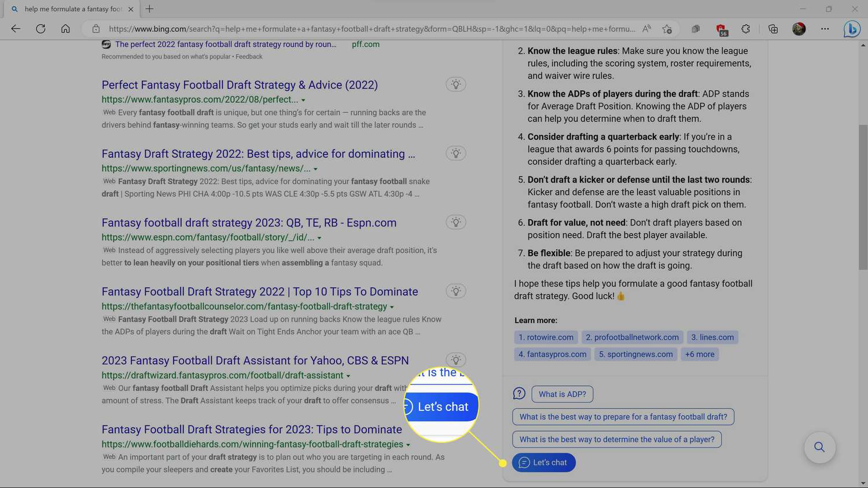Open a new tab with plus button

(x=149, y=9)
